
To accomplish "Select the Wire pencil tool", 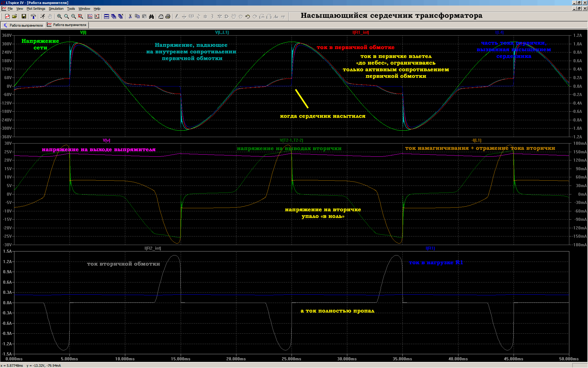I will click(x=177, y=17).
